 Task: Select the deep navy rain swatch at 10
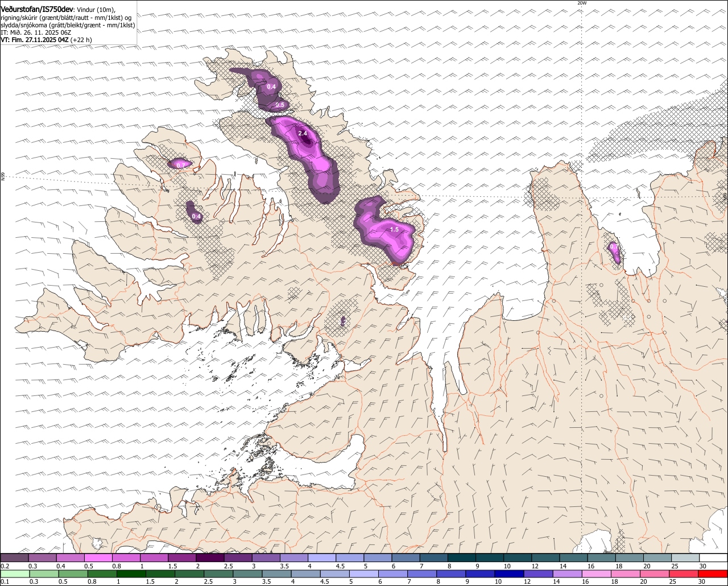(x=508, y=573)
